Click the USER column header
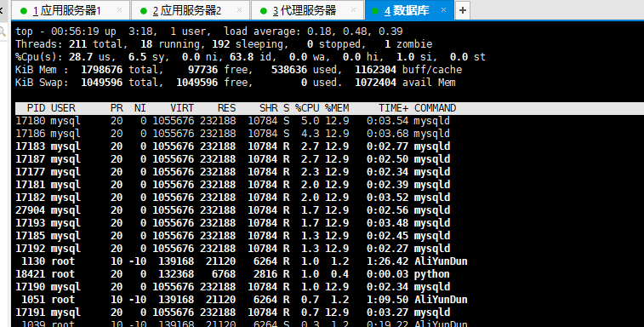Image resolution: width=644 pixels, height=327 pixels. tap(63, 108)
